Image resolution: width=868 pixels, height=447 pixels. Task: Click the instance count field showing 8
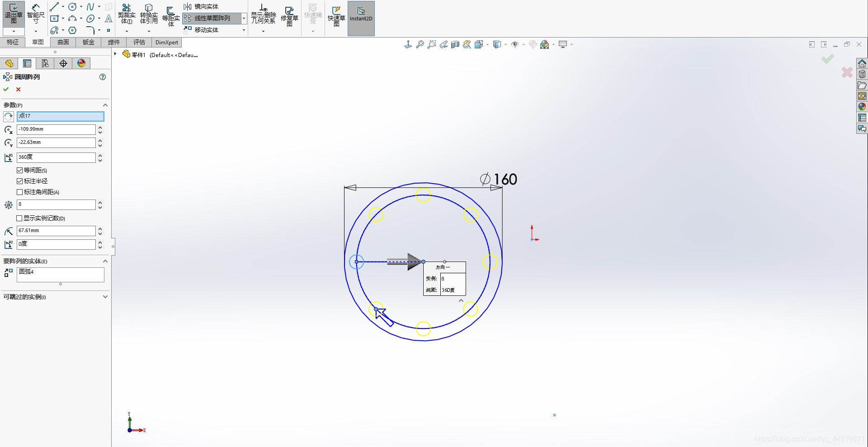tap(56, 204)
